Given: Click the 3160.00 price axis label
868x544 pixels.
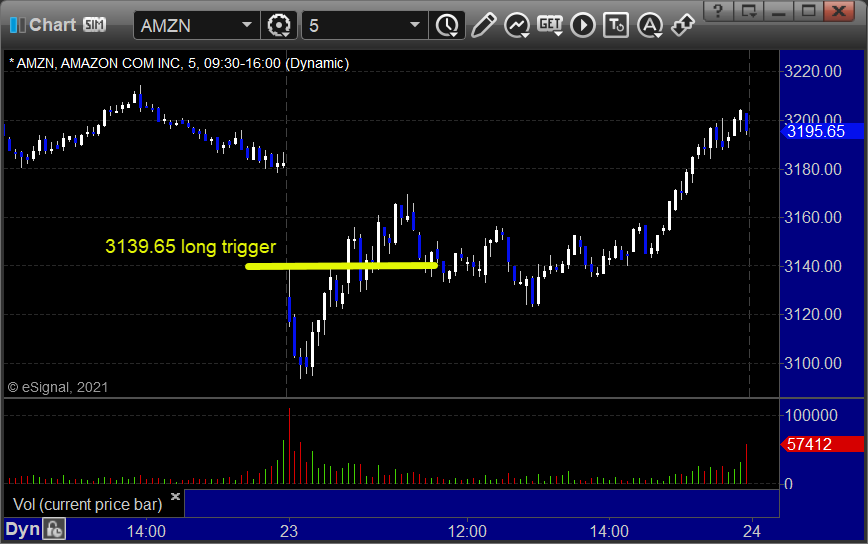Looking at the screenshot, I should 813,217.
